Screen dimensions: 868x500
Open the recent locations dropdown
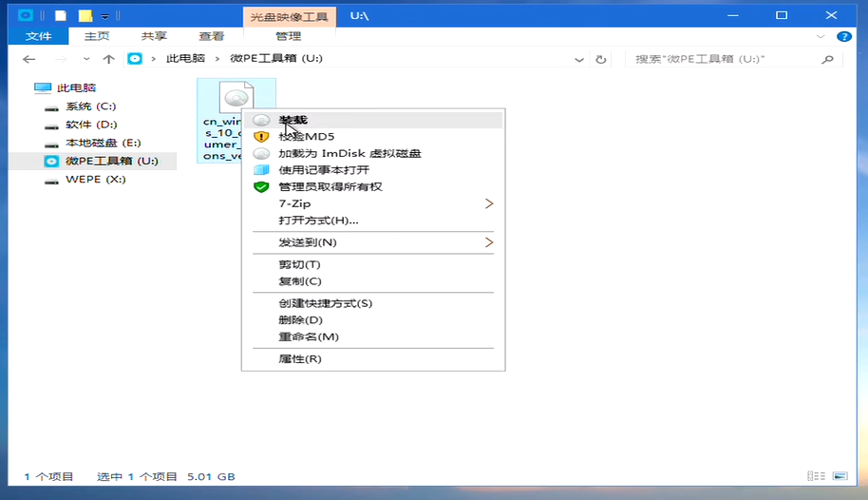click(86, 59)
